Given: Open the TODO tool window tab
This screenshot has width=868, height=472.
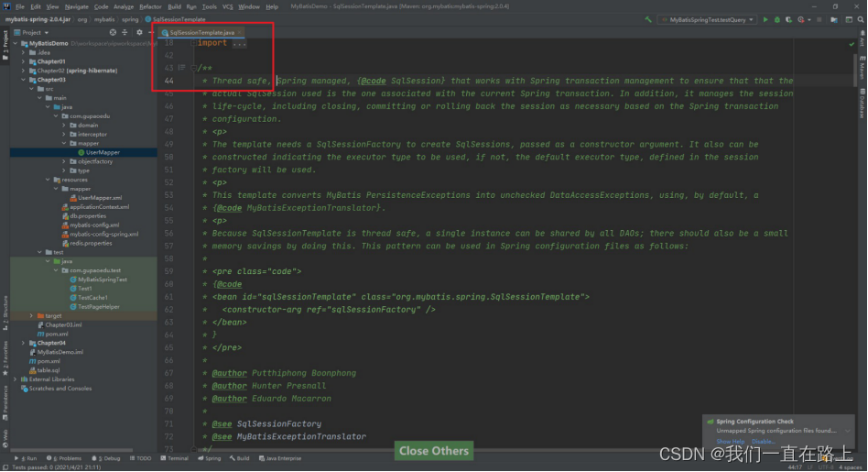Looking at the screenshot, I should tap(141, 458).
